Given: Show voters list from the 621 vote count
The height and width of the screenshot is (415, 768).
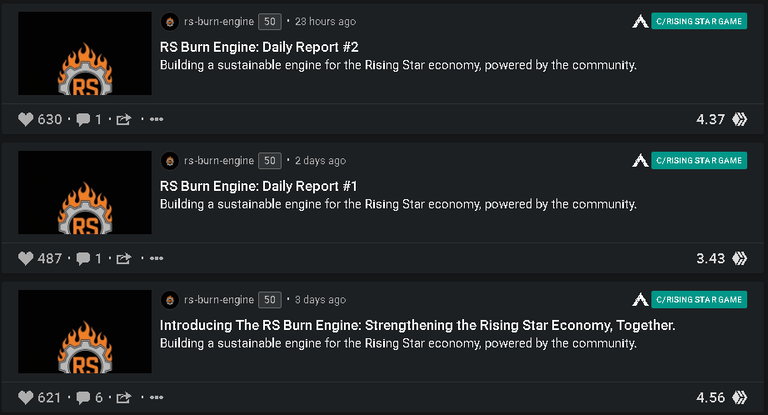Looking at the screenshot, I should point(49,398).
